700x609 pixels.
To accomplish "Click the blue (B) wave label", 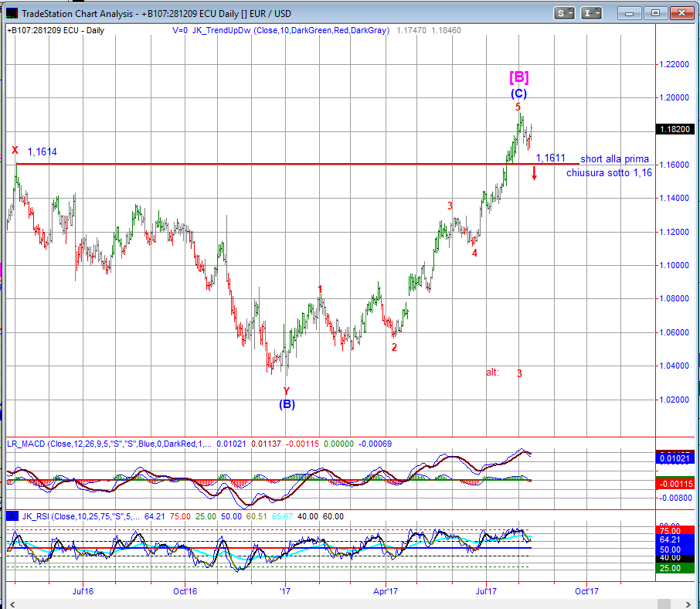I will pyautogui.click(x=287, y=404).
